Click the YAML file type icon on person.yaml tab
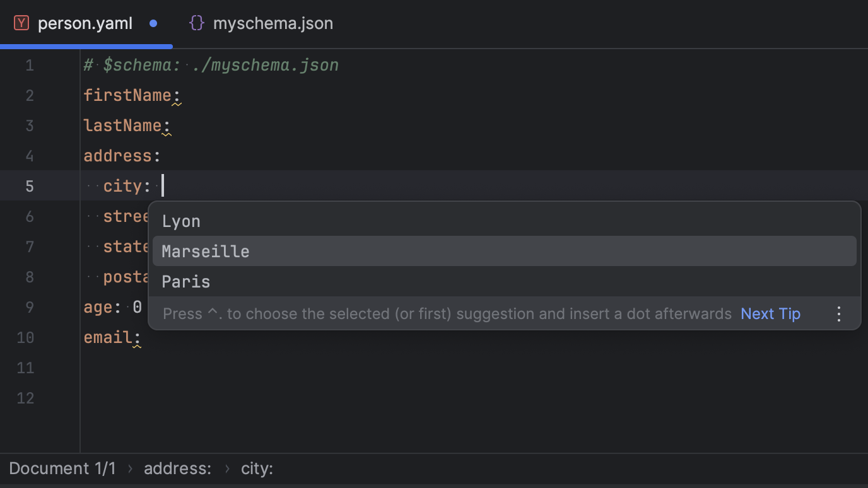This screenshot has width=868, height=488. point(22,23)
